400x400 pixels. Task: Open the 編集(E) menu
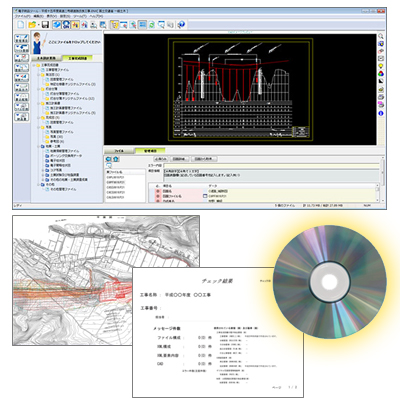pos(39,16)
